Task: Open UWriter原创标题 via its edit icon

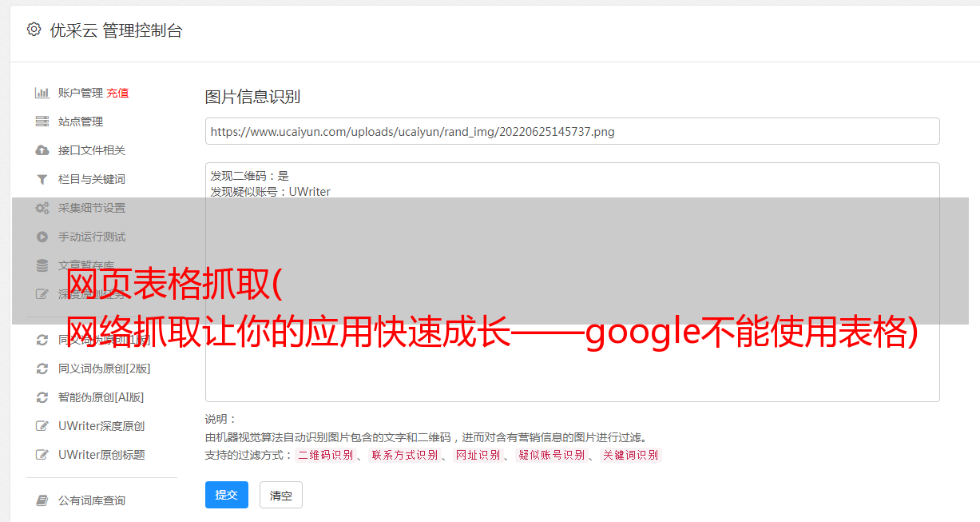Action: (x=42, y=455)
